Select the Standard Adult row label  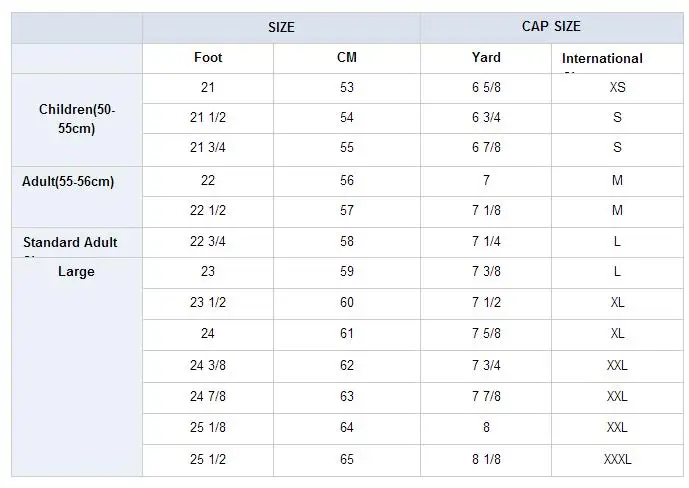[x=70, y=242]
